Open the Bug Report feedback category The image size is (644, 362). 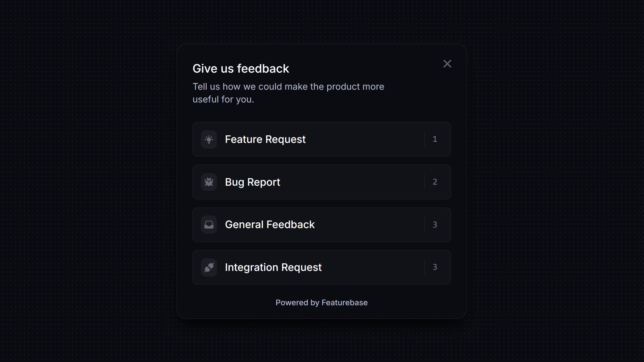point(321,182)
